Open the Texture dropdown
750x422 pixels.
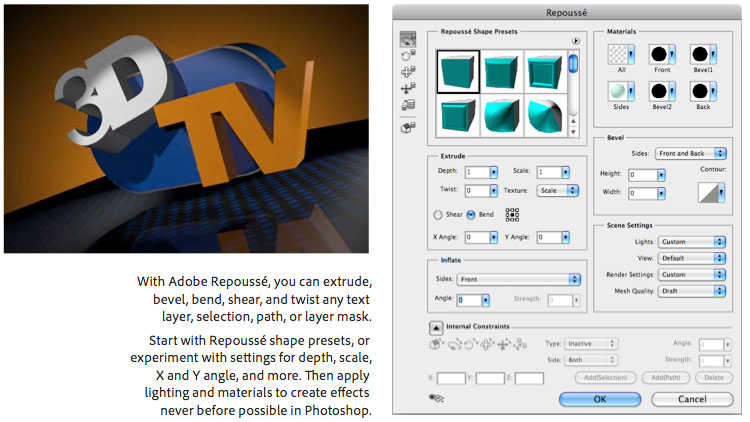(x=558, y=190)
